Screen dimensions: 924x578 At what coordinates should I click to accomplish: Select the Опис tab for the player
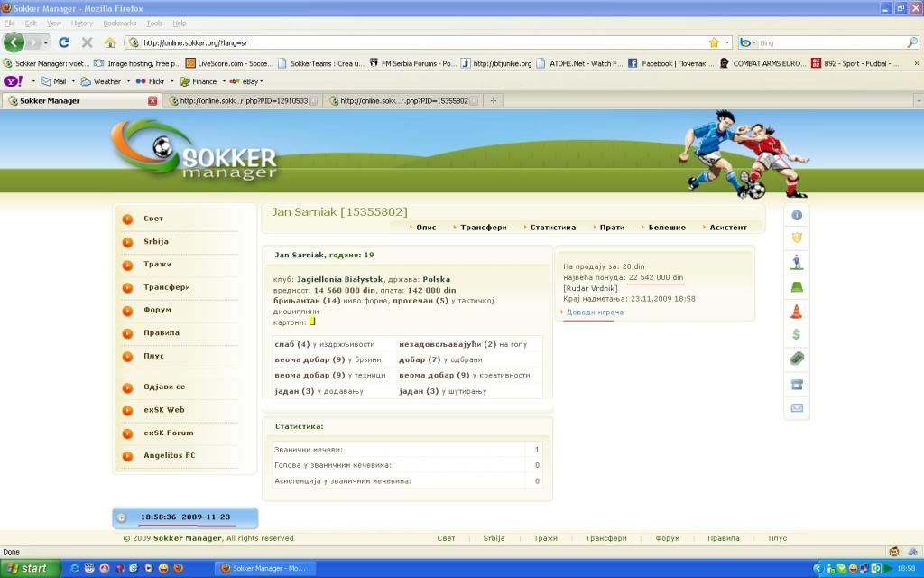coord(426,228)
